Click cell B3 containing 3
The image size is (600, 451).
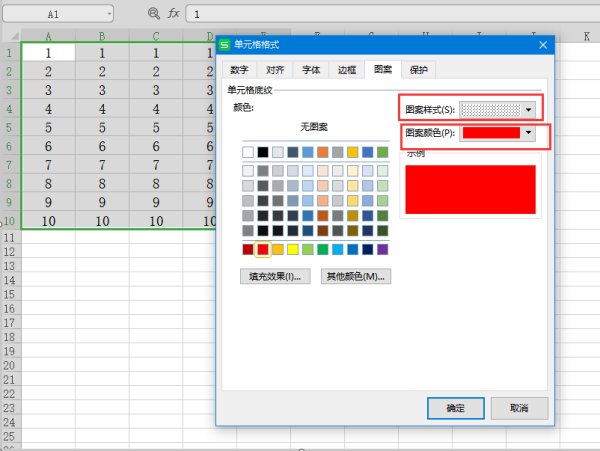(102, 90)
